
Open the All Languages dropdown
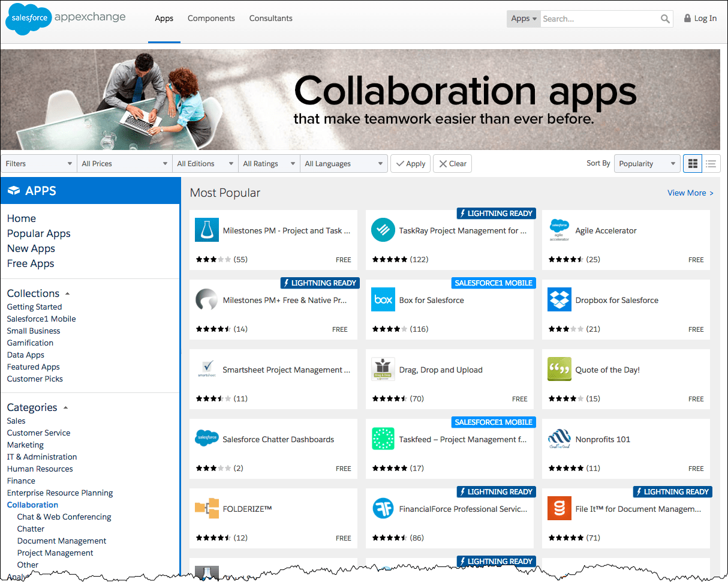(x=344, y=163)
